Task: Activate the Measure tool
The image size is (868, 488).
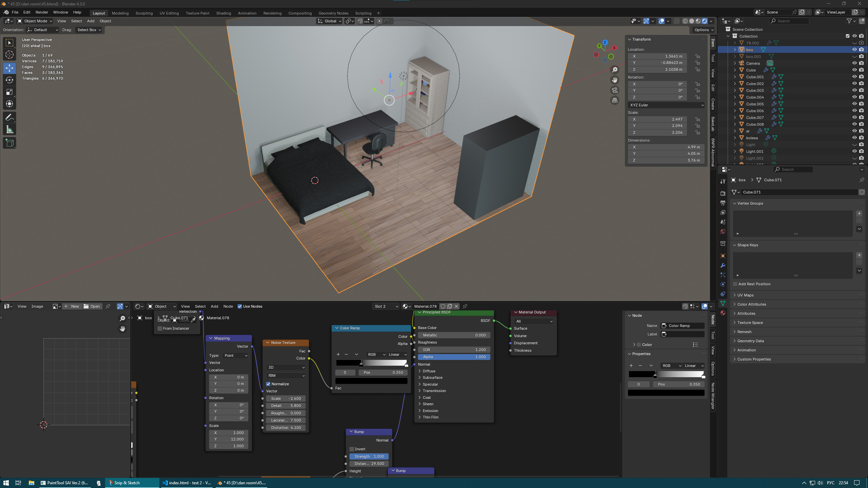Action: (x=9, y=130)
